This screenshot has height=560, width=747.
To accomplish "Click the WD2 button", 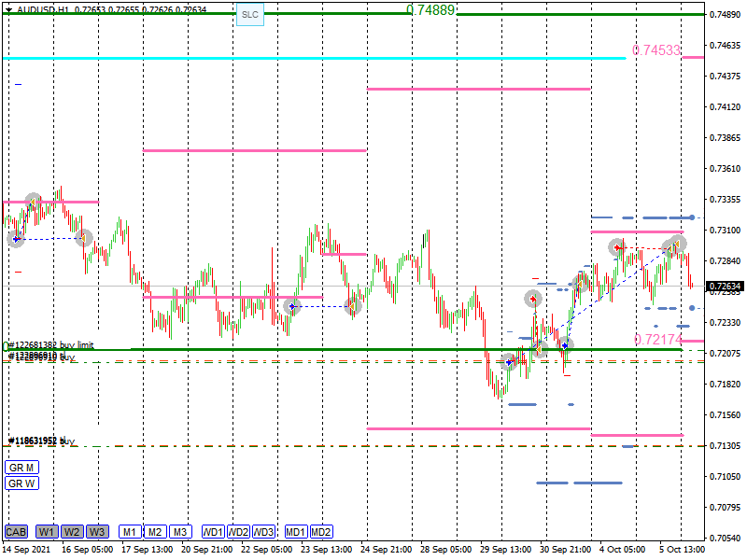I will 238,532.
